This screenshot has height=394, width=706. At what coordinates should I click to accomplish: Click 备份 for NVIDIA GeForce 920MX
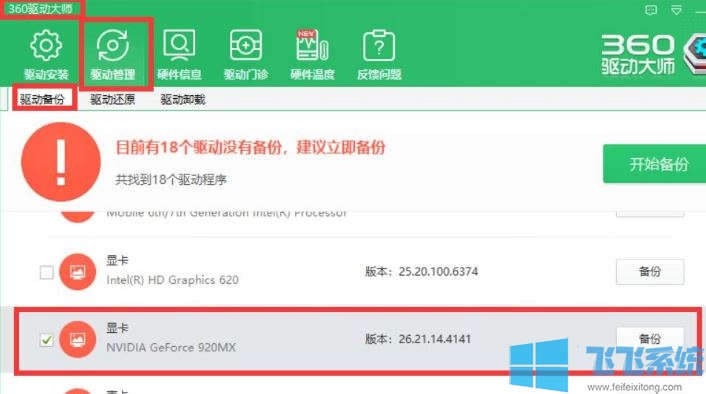(650, 339)
